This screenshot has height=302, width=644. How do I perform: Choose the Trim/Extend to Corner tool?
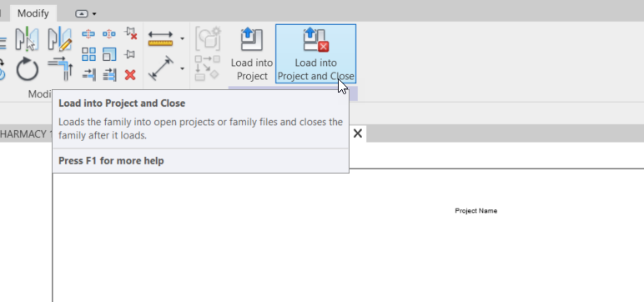[60, 68]
